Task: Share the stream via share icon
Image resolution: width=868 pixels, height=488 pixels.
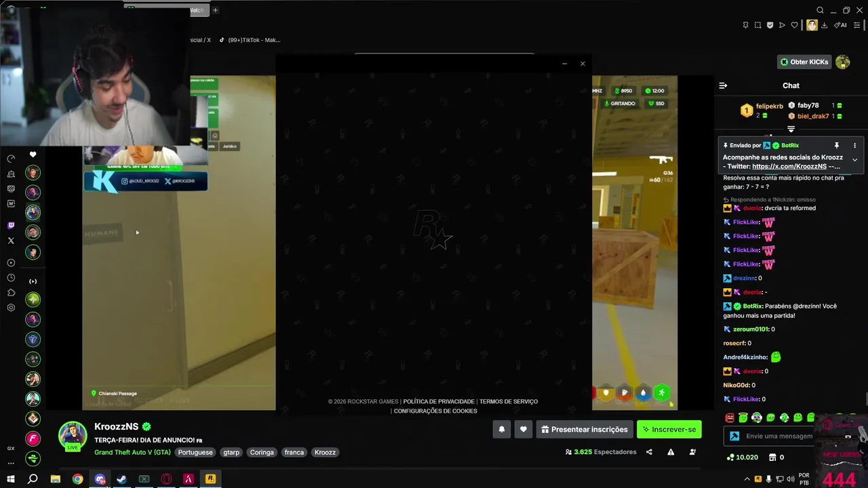Action: coord(649,452)
